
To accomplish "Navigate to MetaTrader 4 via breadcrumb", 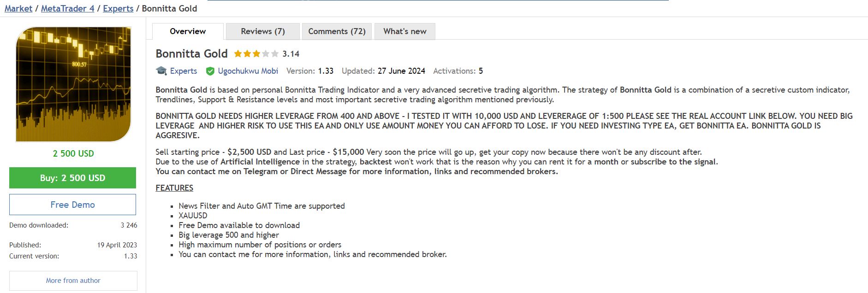I will 68,8.
